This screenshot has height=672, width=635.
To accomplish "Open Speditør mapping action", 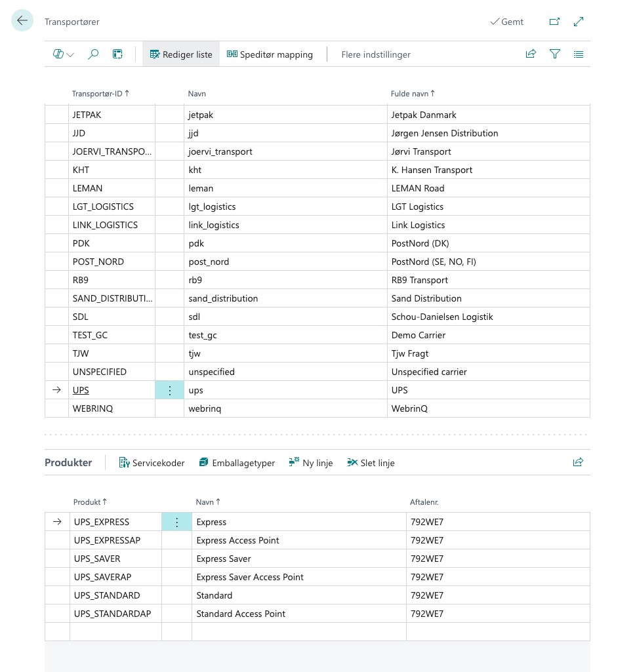I will coord(270,54).
